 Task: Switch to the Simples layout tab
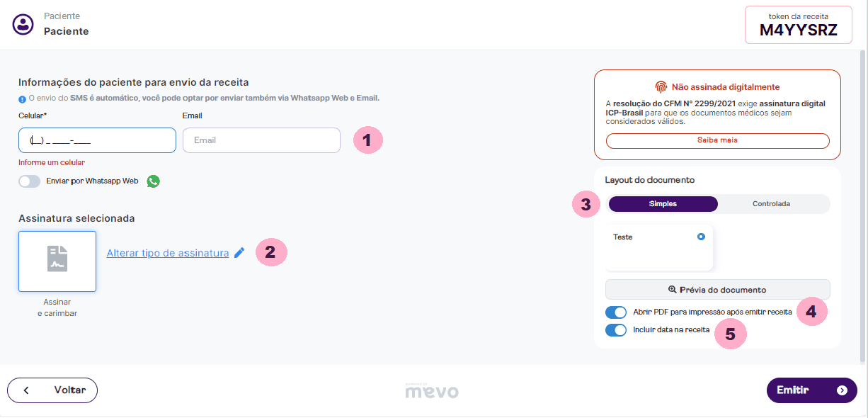[x=663, y=204]
